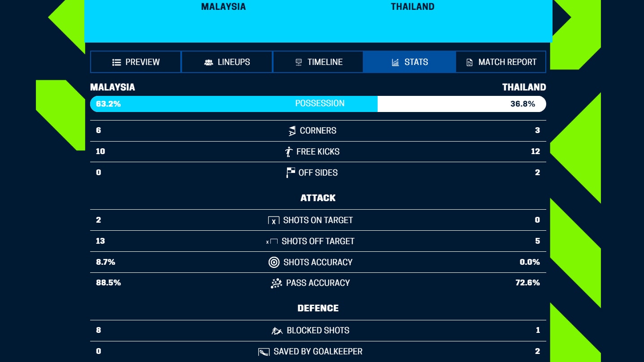Viewport: 644px width, 362px height.
Task: Click the Lineups people icon
Action: 209,62
